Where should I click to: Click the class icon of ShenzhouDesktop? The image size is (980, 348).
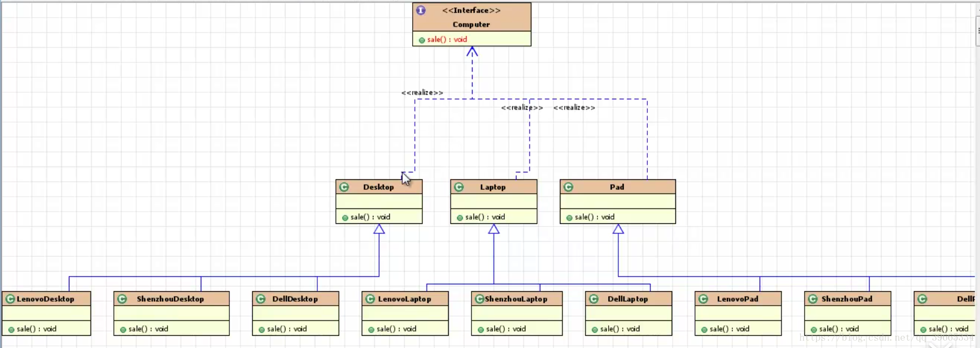(122, 299)
